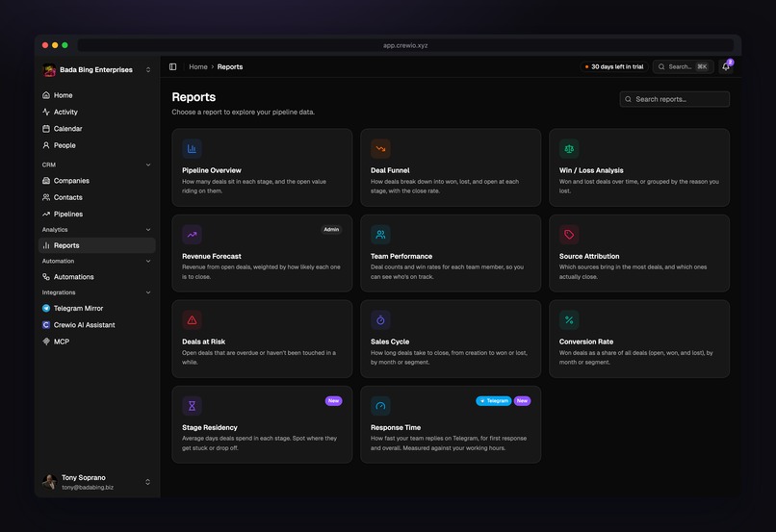Open Crewio AI Assistant in sidebar
Viewport: 776px width, 532px height.
coord(97,325)
